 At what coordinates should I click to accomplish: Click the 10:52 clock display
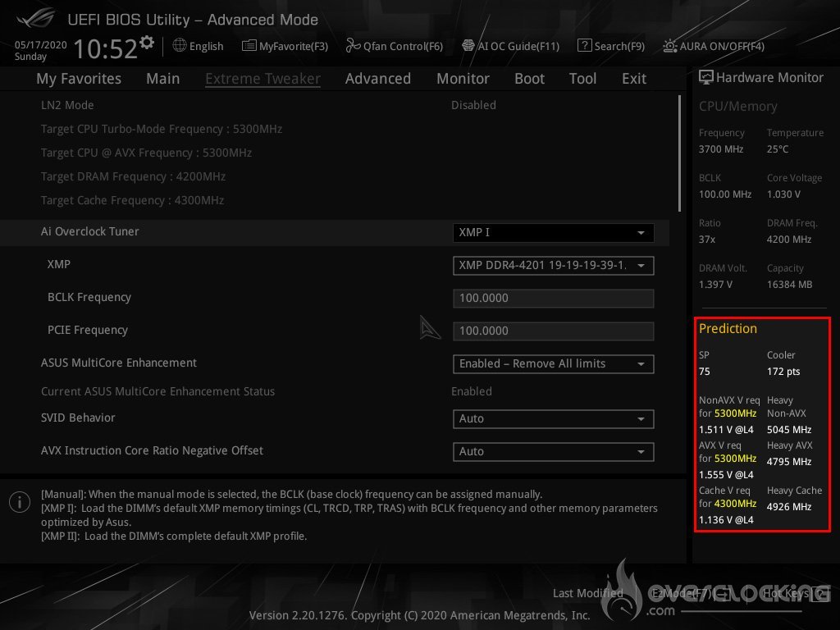(x=106, y=48)
